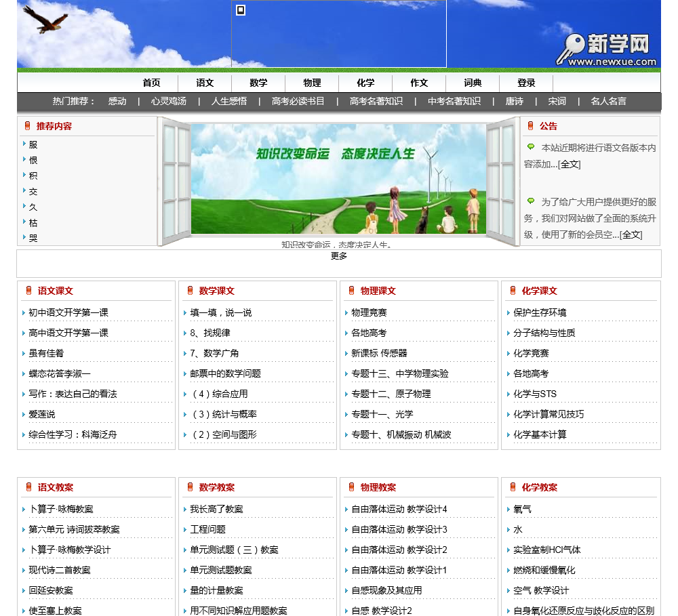The image size is (678, 616).
Task: Click red icon beside 推荐内容 heading
Action: tap(27, 126)
